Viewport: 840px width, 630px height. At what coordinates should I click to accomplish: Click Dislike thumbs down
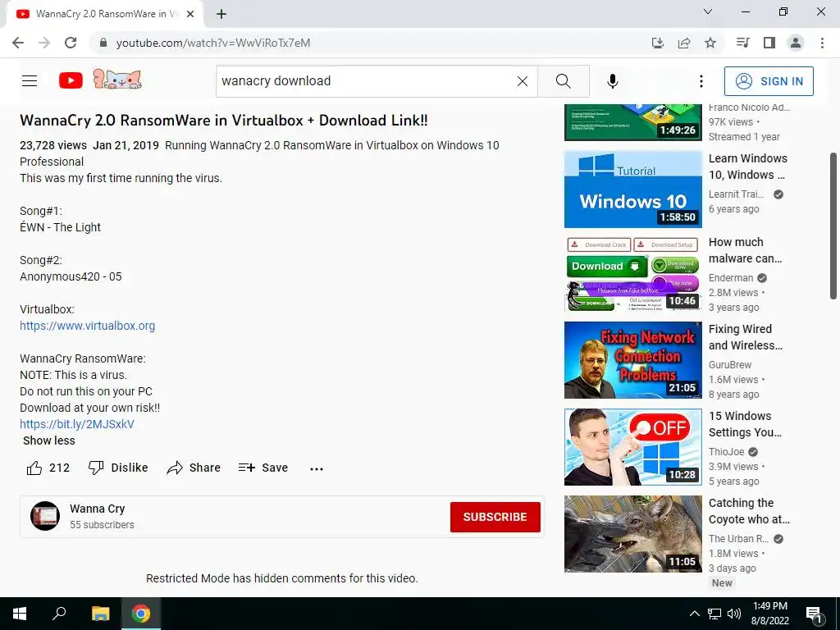click(118, 468)
